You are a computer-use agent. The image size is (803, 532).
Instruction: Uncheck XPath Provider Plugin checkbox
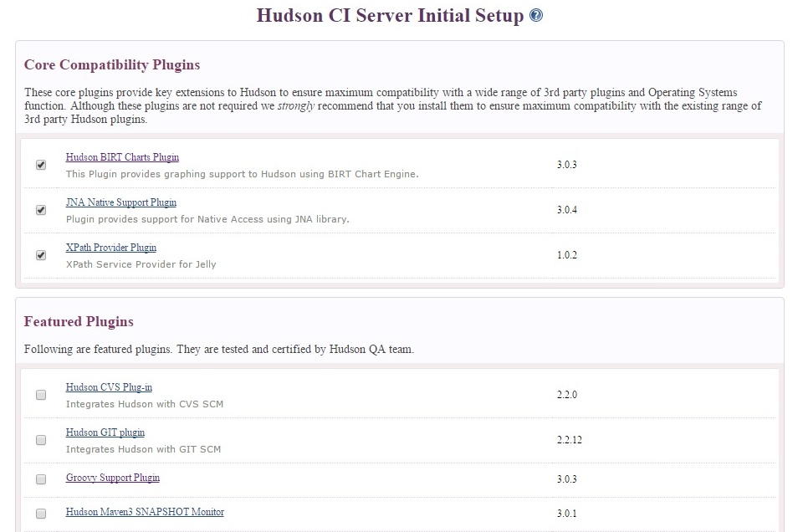tap(41, 255)
